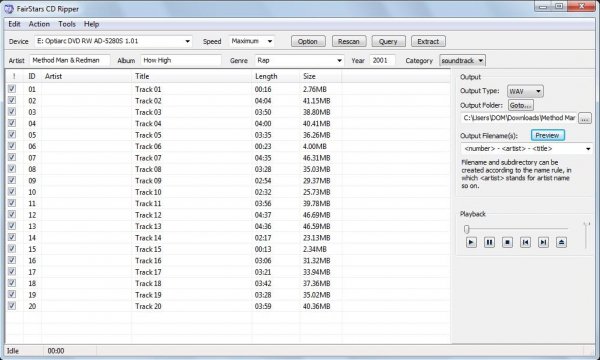Open the Edit menu
Viewport: 600px width, 360px height.
[x=14, y=24]
